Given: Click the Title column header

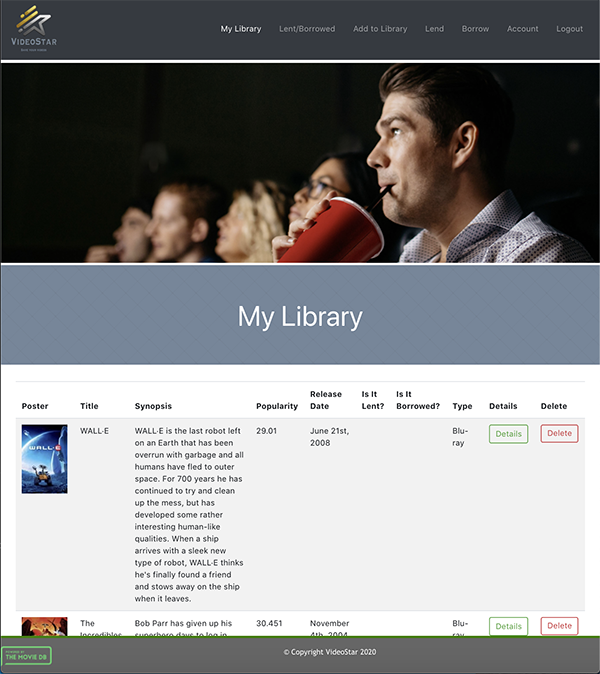Looking at the screenshot, I should click(x=89, y=406).
